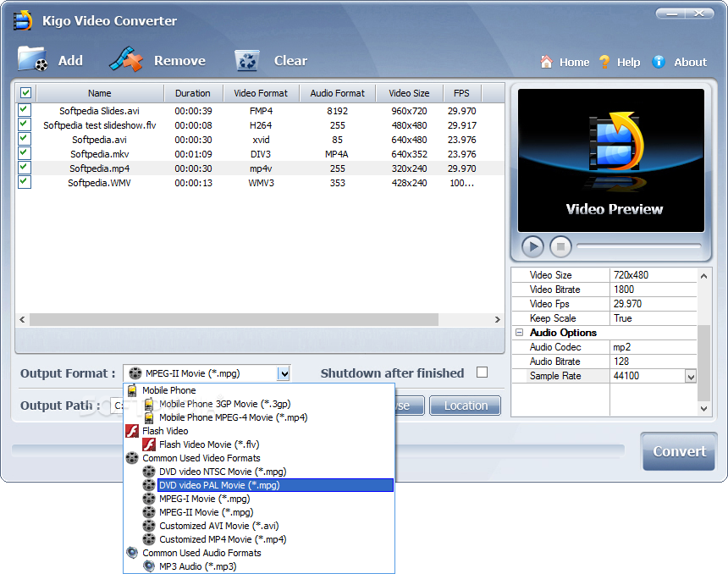Click the About info icon

pos(659,62)
